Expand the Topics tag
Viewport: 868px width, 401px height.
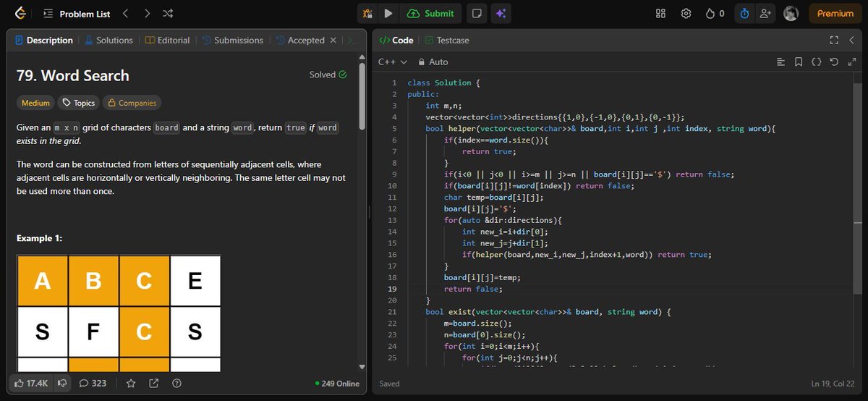(79, 103)
